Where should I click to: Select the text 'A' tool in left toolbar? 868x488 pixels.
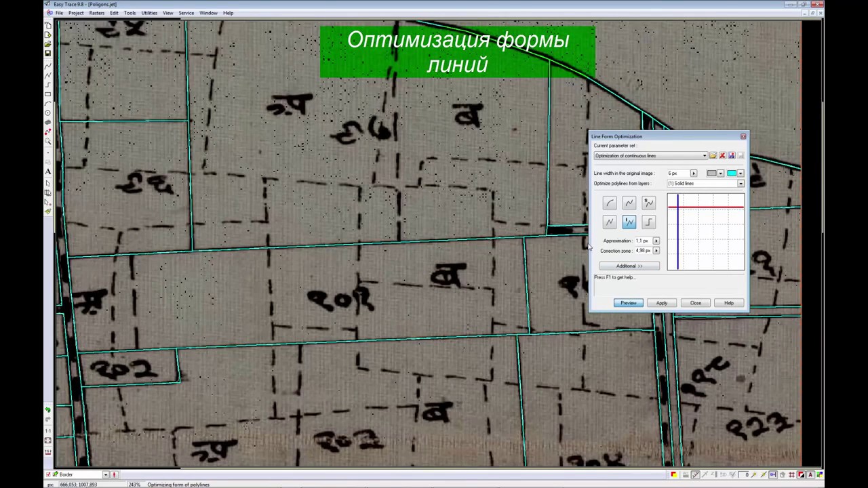coord(47,171)
